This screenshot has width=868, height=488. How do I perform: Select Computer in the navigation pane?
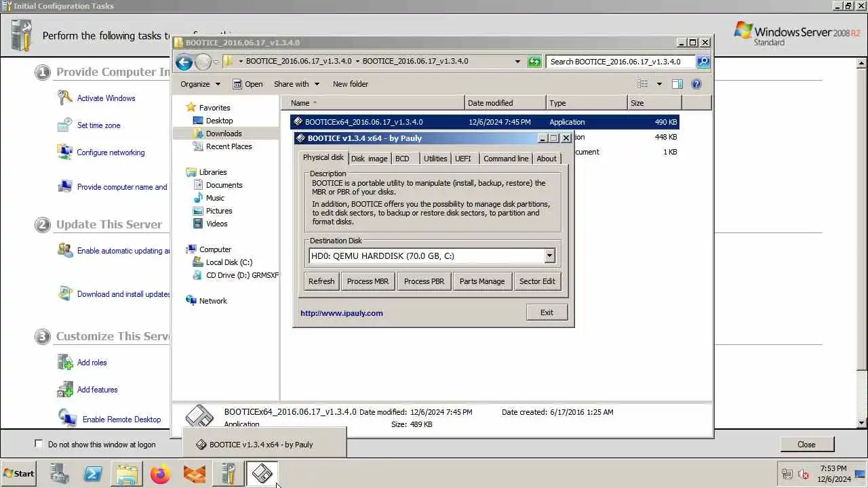coord(215,249)
